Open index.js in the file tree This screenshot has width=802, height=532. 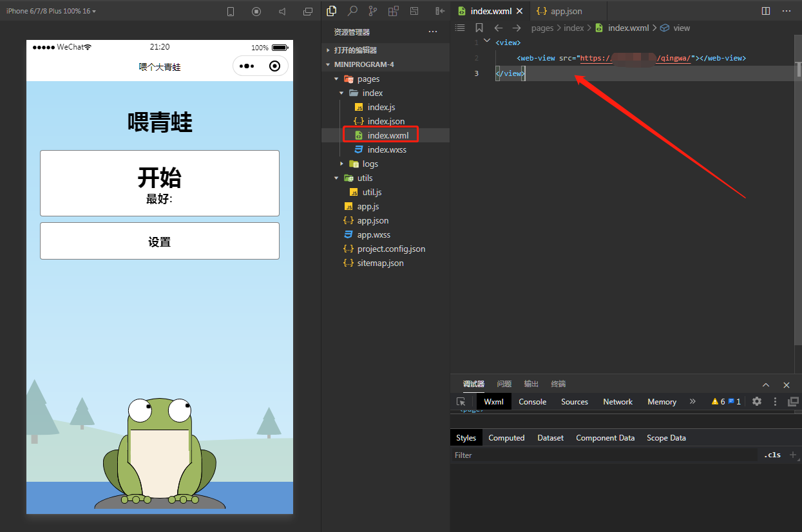tap(381, 107)
